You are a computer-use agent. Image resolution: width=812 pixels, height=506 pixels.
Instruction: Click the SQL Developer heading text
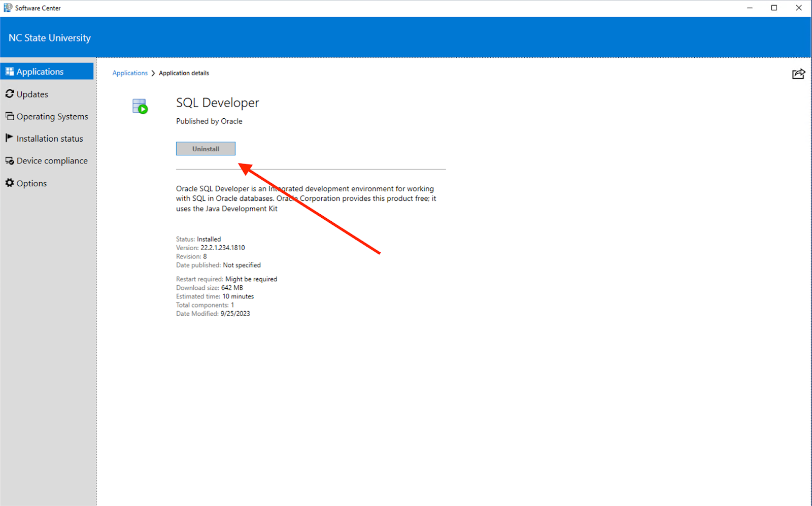click(217, 103)
